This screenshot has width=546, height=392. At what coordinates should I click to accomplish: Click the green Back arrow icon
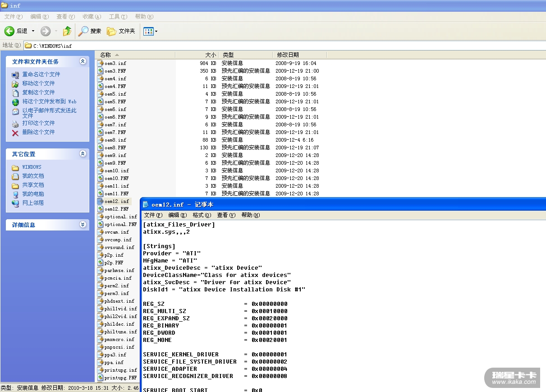[x=9, y=31]
